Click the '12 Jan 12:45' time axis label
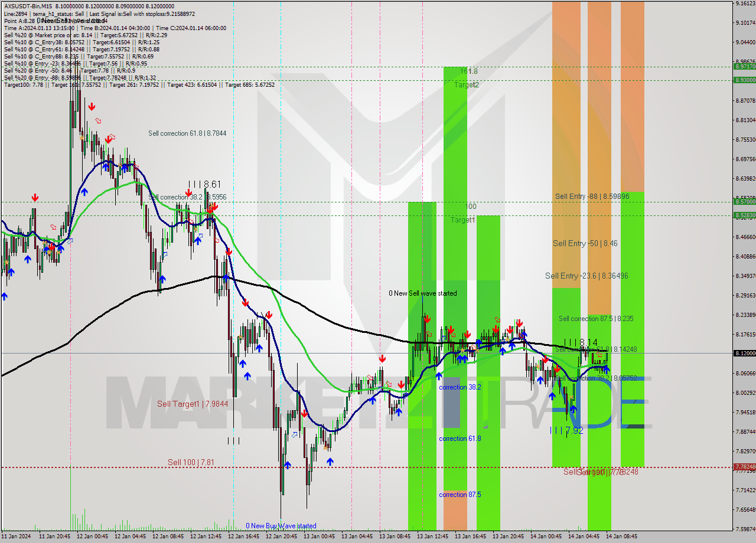The width and height of the screenshot is (756, 543). (206, 537)
